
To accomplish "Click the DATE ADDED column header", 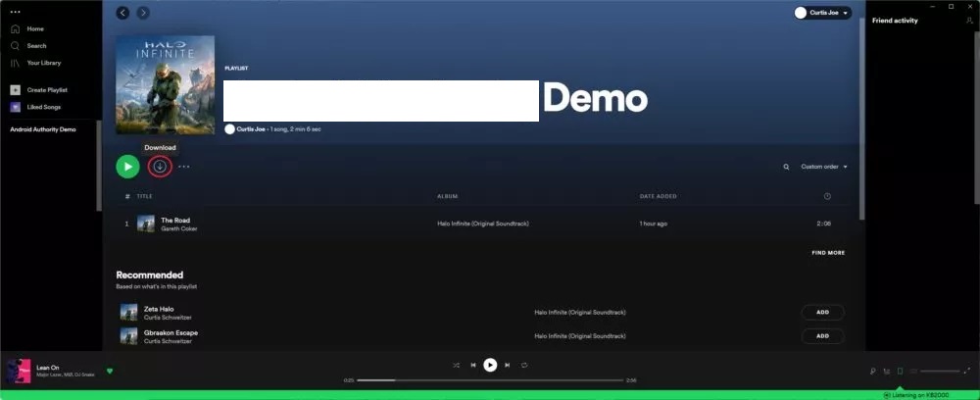I will 659,196.
